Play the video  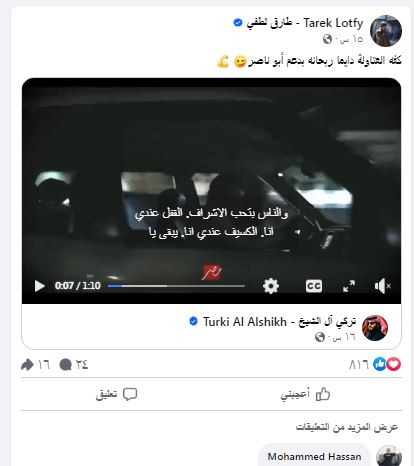tap(40, 286)
